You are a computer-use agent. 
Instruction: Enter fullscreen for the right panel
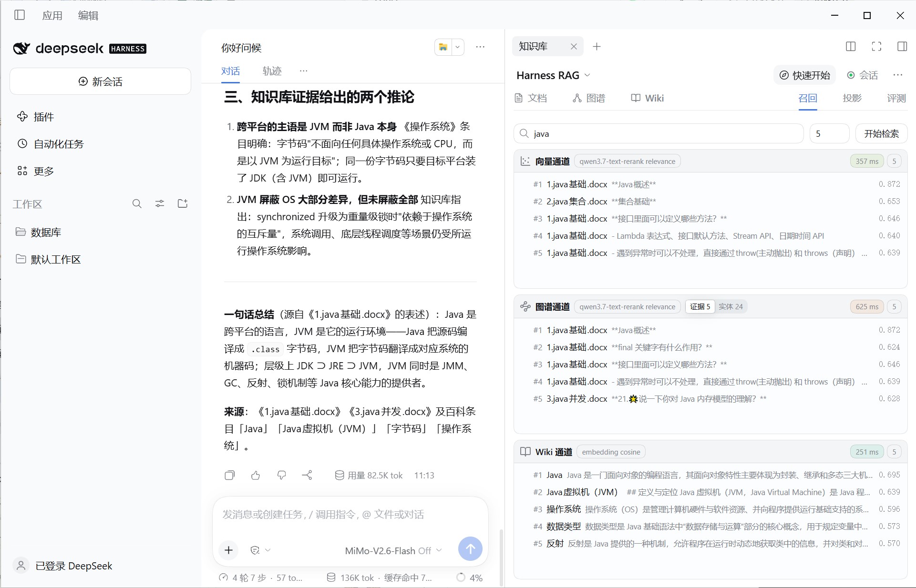[876, 46]
